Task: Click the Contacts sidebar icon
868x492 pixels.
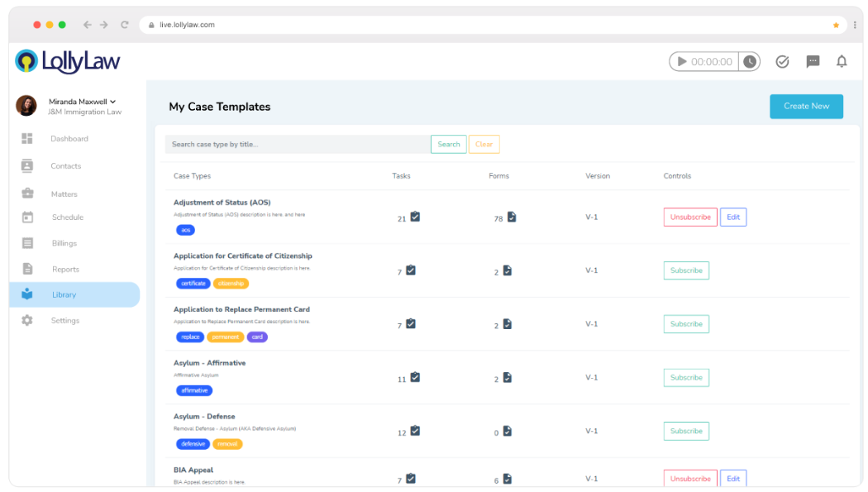Action: [27, 165]
